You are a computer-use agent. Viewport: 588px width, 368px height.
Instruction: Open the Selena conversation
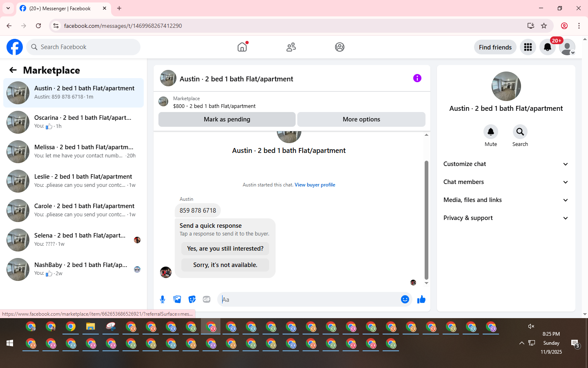click(73, 240)
